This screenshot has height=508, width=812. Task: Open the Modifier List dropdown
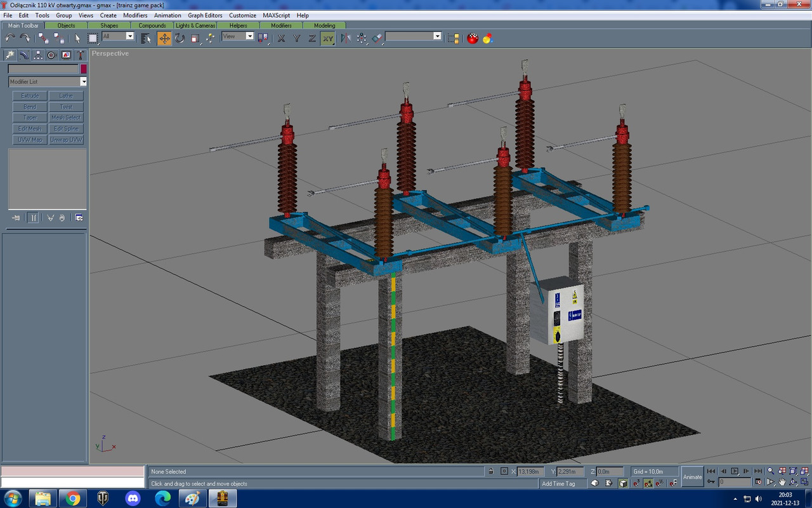48,81
